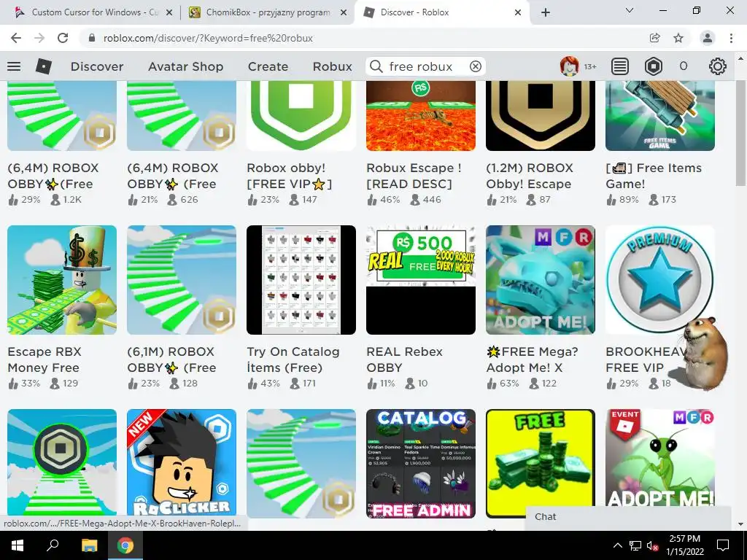Open the tab search chevron

point(630,10)
